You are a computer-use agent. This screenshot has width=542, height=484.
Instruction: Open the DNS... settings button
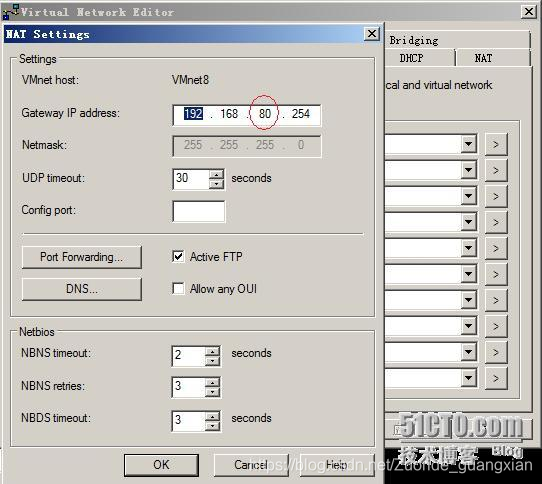82,289
